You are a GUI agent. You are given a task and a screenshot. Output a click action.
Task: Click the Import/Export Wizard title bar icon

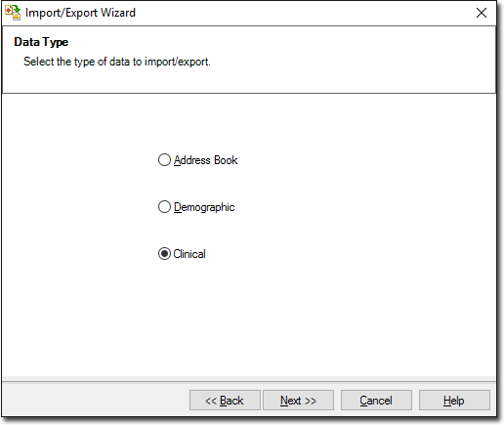point(13,13)
